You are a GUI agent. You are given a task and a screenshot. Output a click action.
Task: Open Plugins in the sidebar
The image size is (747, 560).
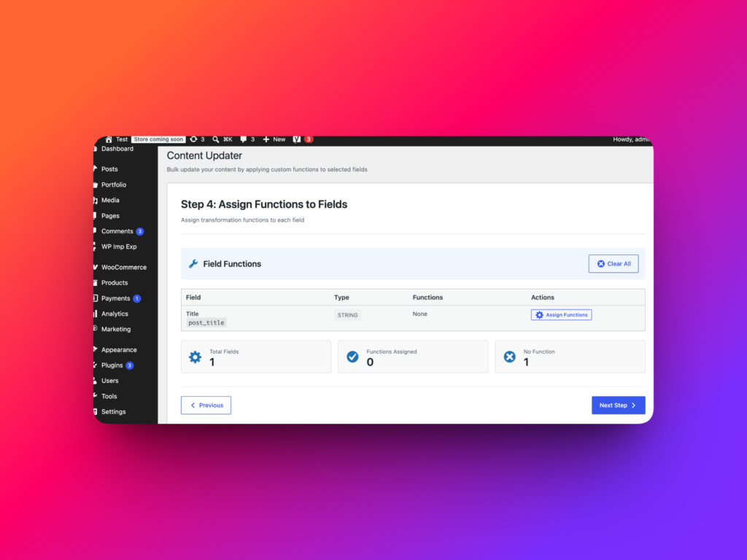(x=112, y=365)
